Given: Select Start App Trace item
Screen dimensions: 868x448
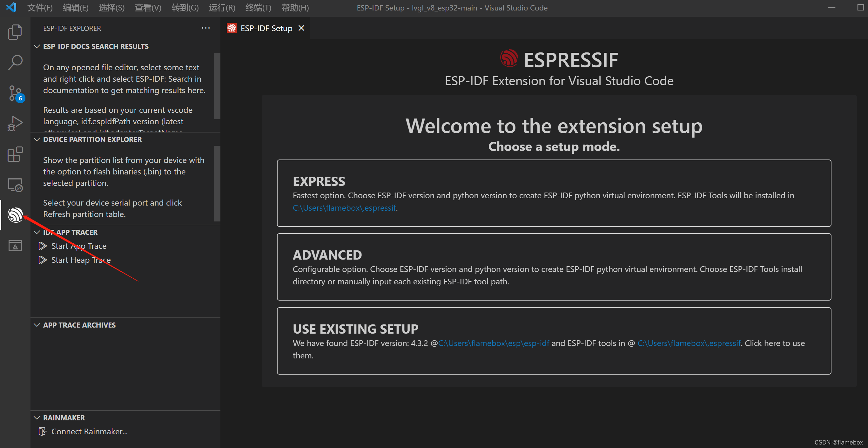Looking at the screenshot, I should 125,246.
